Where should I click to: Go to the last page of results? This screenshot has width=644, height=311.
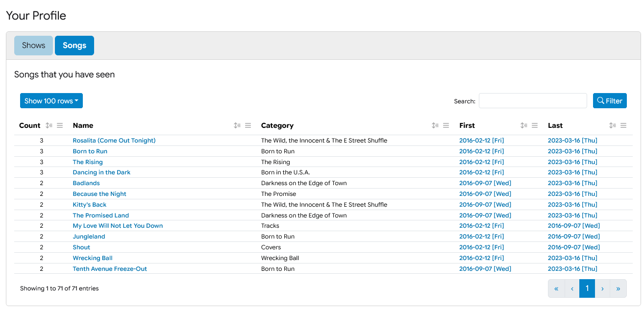pyautogui.click(x=619, y=288)
